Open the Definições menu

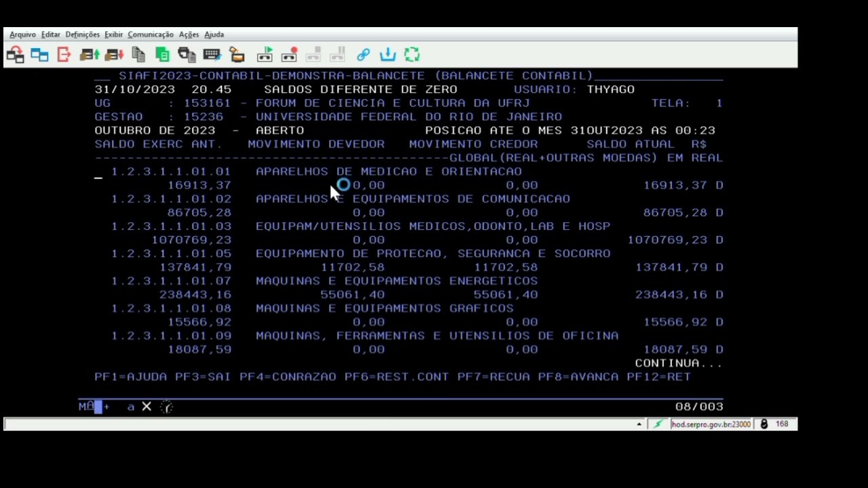coord(82,35)
